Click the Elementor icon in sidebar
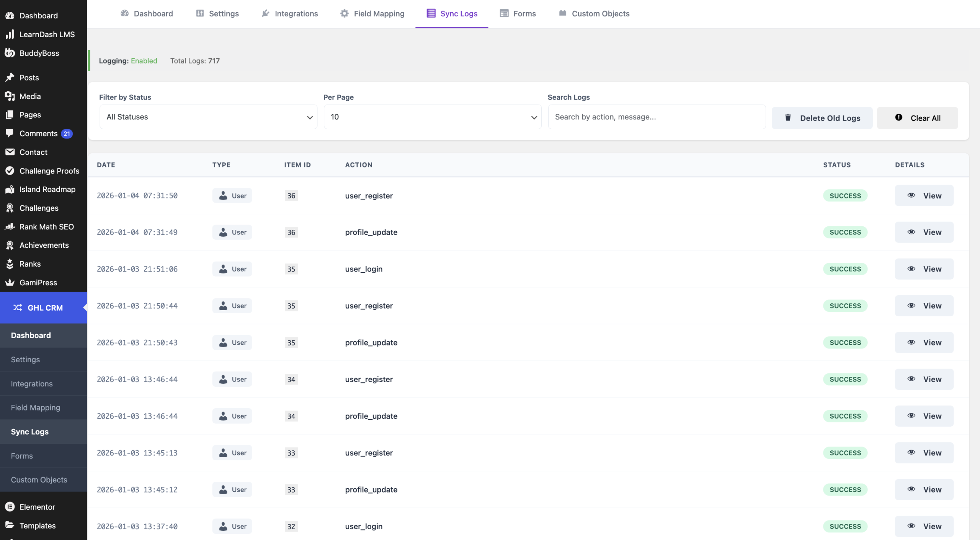 tap(10, 507)
